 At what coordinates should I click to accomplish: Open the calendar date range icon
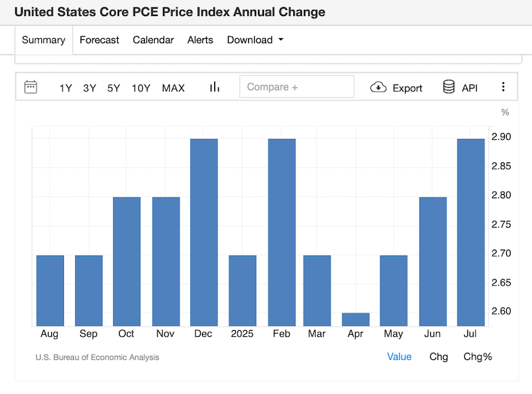(31, 87)
